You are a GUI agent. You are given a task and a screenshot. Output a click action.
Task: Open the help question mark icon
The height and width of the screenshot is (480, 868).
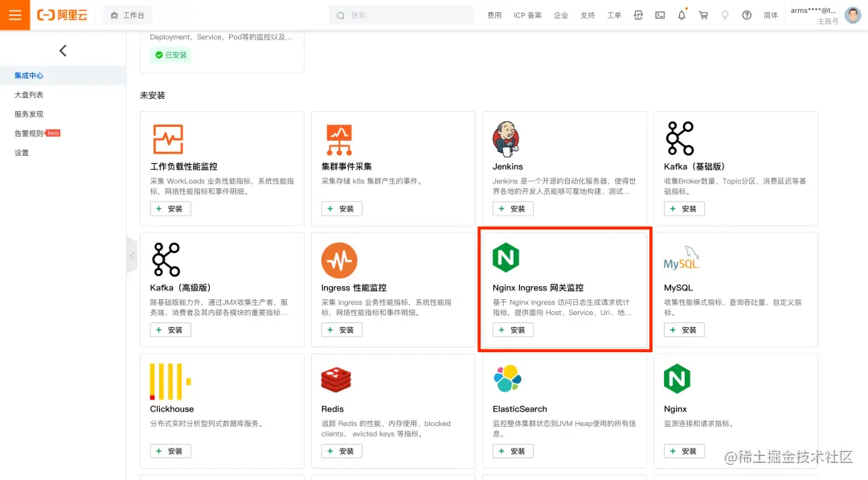(747, 15)
